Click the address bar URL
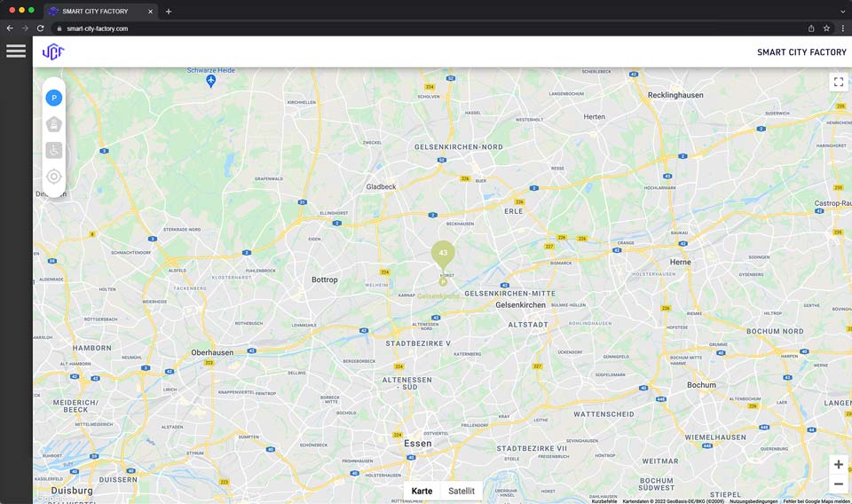 [98, 28]
